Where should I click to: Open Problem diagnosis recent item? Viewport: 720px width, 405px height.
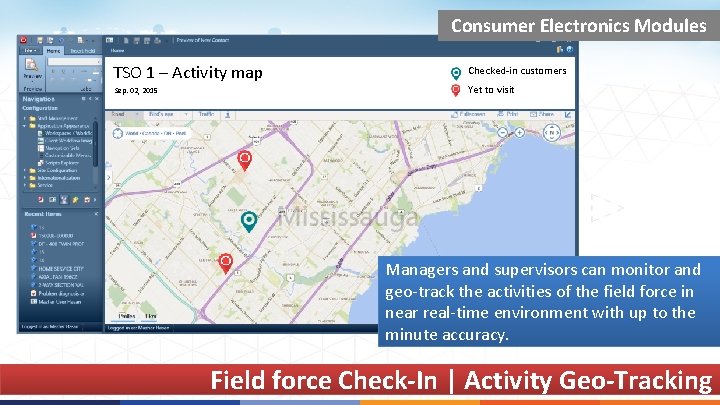pos(57,293)
